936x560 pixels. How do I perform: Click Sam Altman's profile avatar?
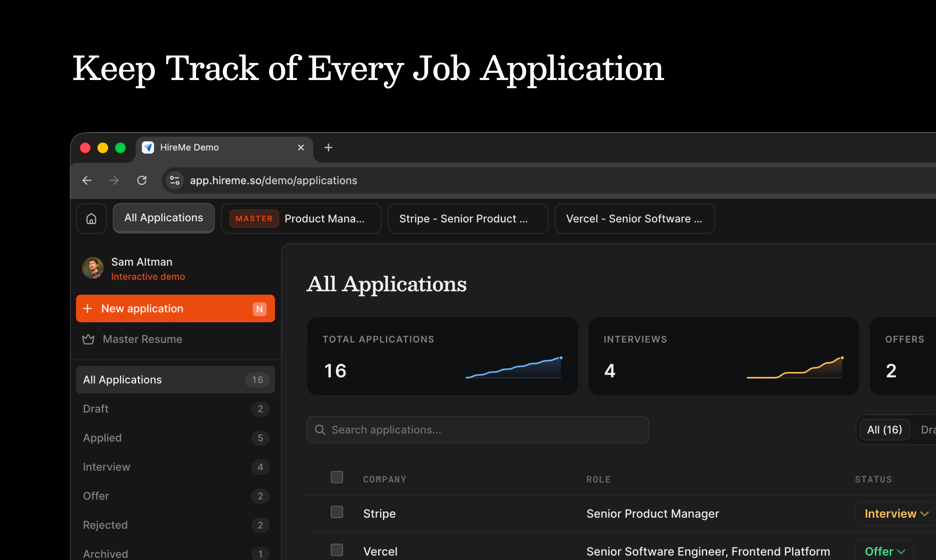pyautogui.click(x=93, y=268)
